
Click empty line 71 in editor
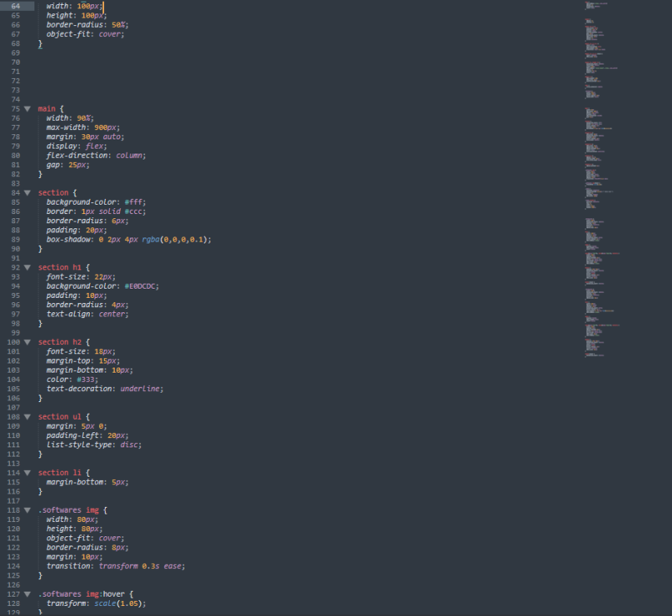252,71
